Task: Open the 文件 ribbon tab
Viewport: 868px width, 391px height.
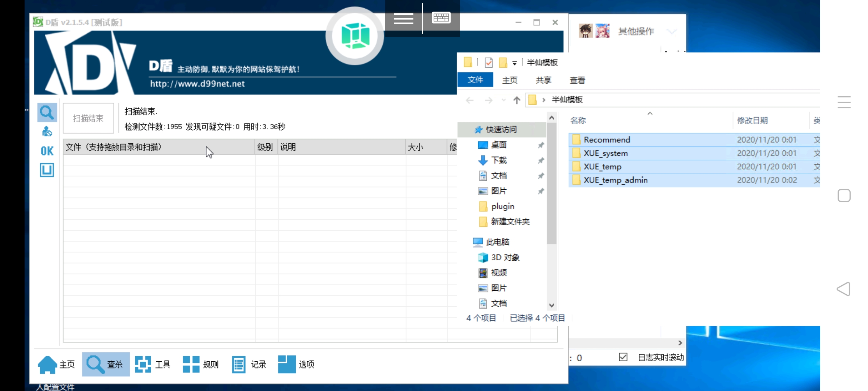Action: [x=475, y=80]
